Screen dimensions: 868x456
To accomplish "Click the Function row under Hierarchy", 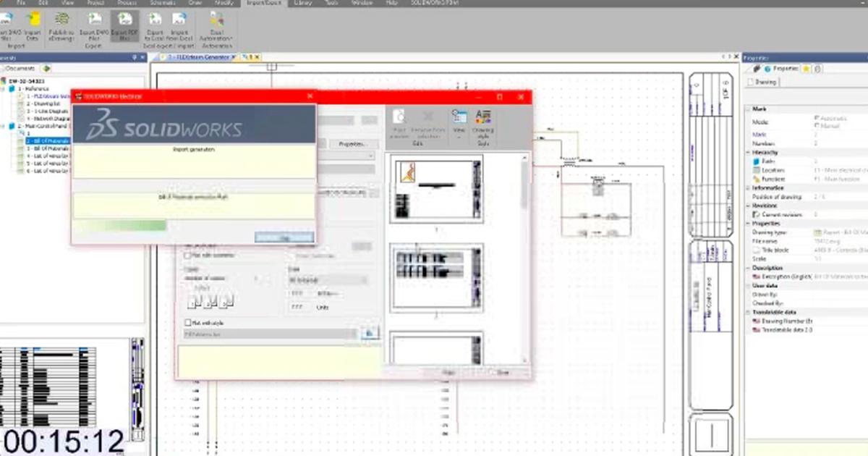I will coord(806,178).
